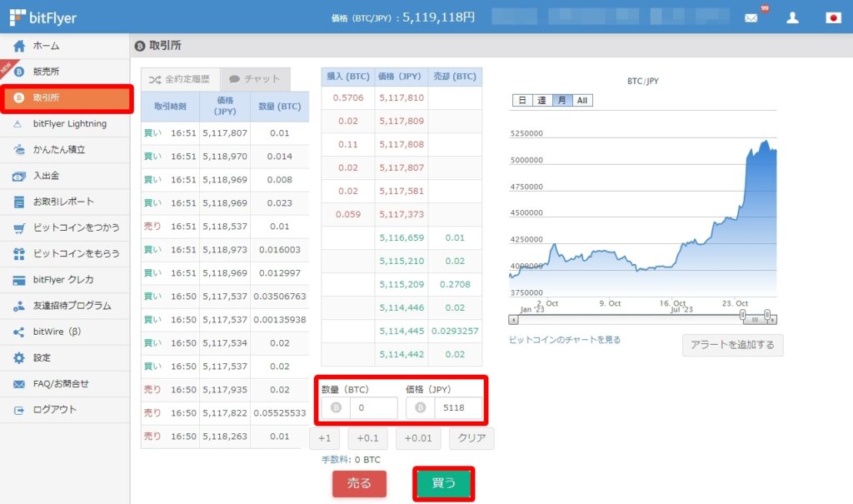Click the bitcoin icon beside 取引所 heading
Image resolution: width=853 pixels, height=504 pixels.
[140, 47]
